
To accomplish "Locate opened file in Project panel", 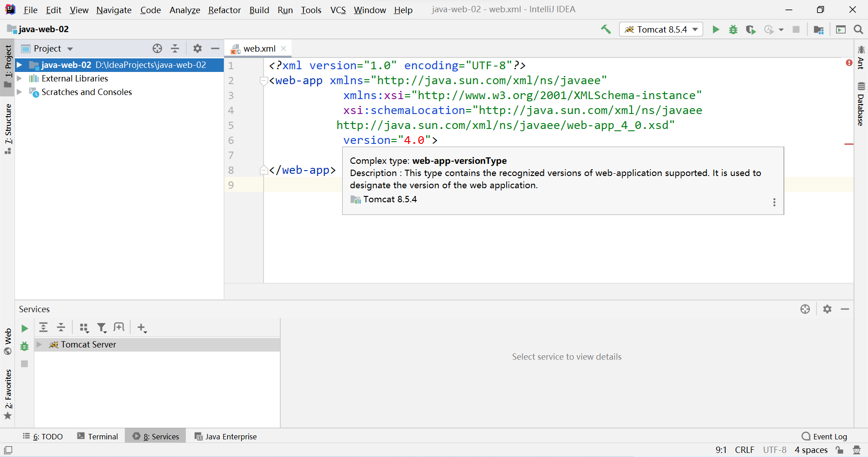I will [x=157, y=48].
